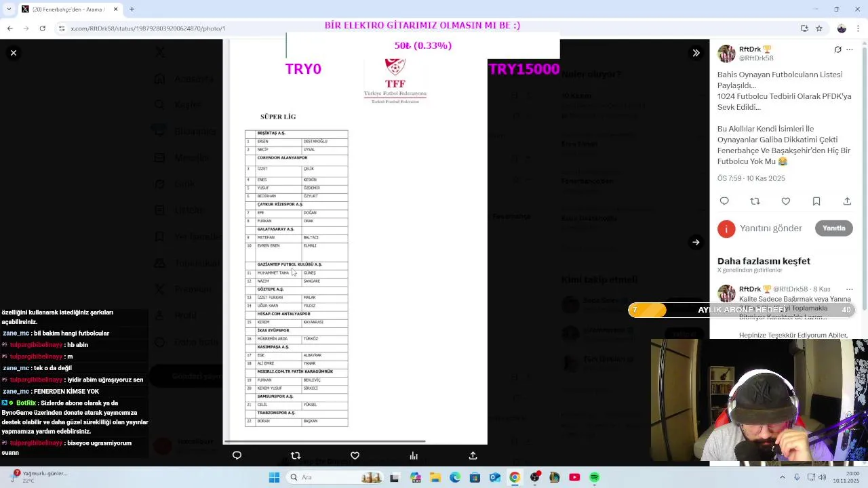The width and height of the screenshot is (868, 488).
Task: Open Microsoft Edge on taskbar
Action: pyautogui.click(x=455, y=477)
